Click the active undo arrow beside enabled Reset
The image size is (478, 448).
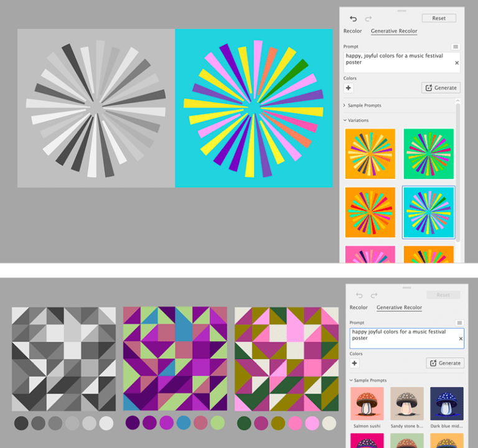point(354,19)
